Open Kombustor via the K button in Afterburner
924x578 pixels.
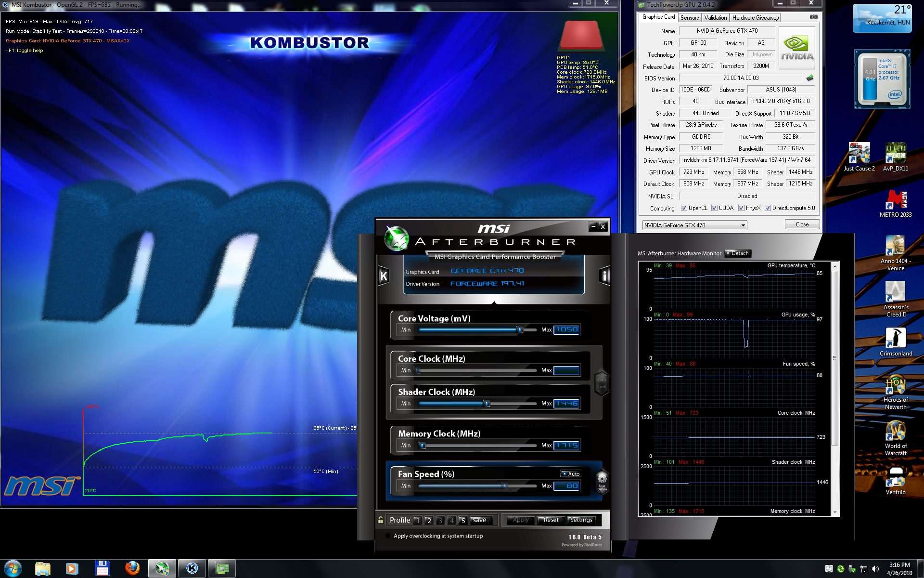click(x=384, y=276)
